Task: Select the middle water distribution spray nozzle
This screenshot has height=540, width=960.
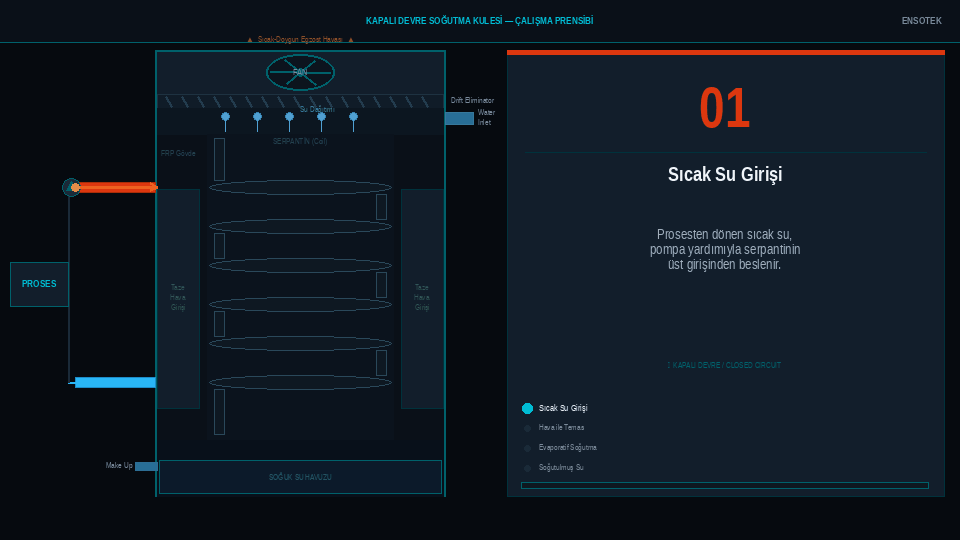Action: 289,117
